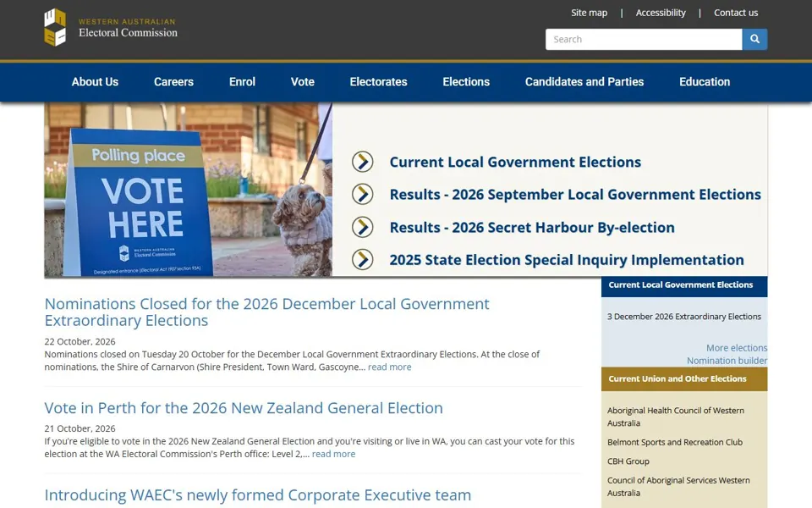Open the Enrol menu
This screenshot has width=812, height=508.
tap(242, 82)
